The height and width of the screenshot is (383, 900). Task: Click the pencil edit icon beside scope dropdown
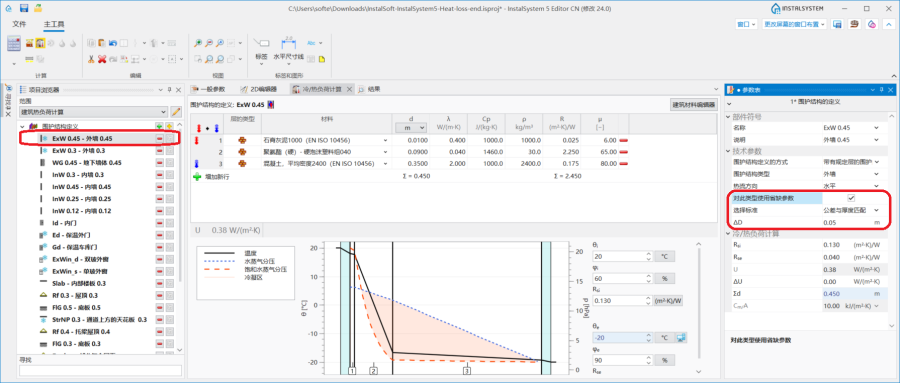(176, 111)
